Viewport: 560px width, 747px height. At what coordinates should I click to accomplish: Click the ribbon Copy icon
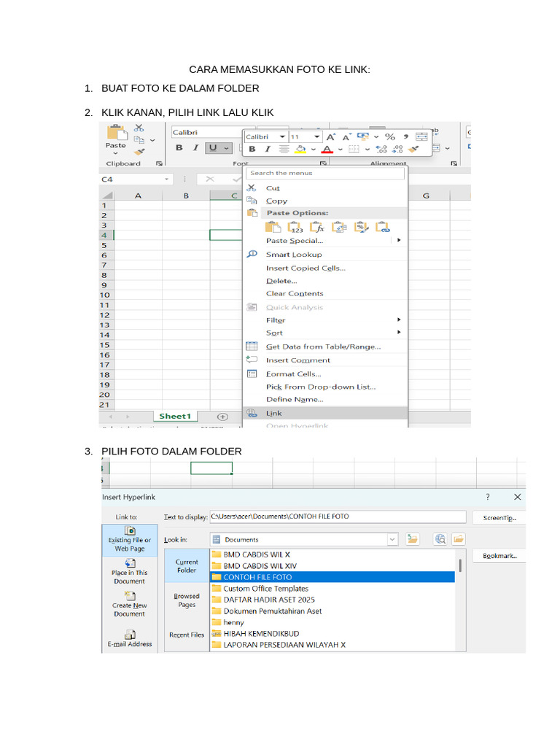coord(139,140)
